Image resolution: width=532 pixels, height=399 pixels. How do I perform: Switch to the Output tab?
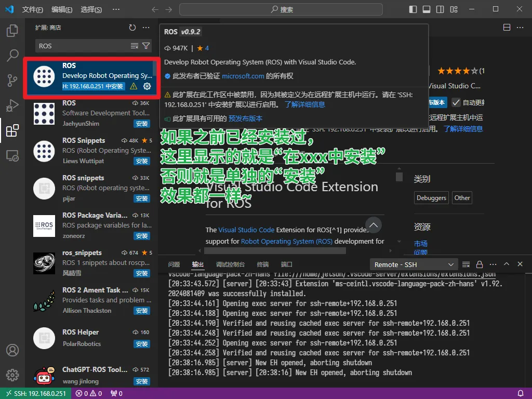click(x=198, y=264)
